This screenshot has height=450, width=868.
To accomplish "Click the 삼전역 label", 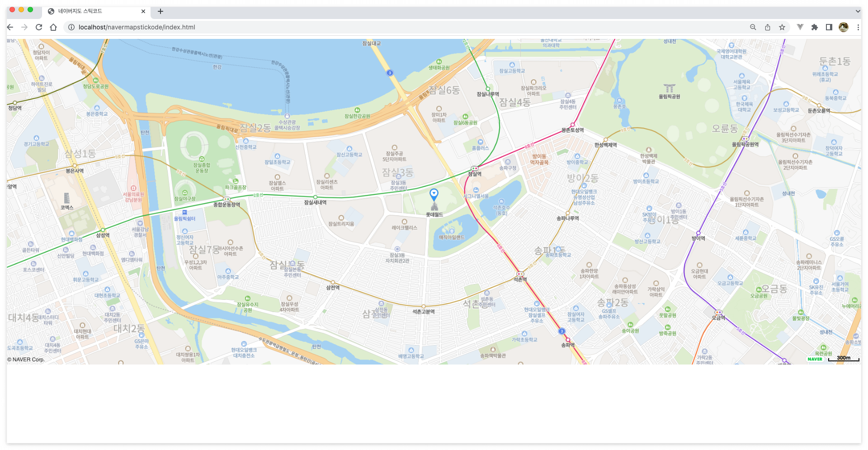I will (x=333, y=288).
